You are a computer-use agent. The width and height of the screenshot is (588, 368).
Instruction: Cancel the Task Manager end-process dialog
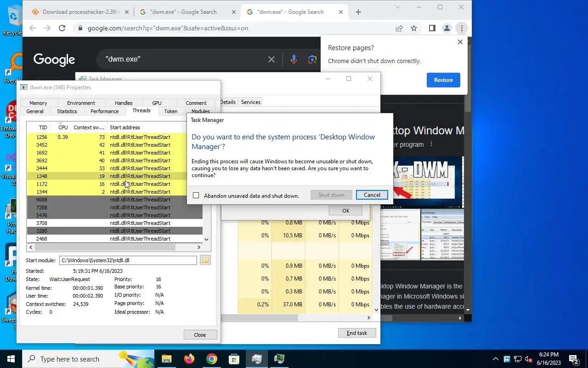tap(372, 195)
